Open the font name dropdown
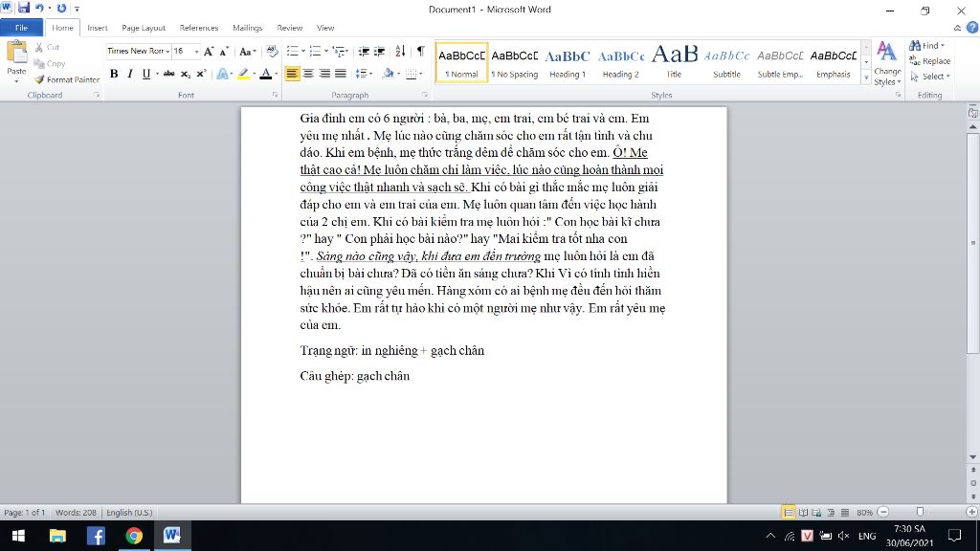Image resolution: width=980 pixels, height=551 pixels. click(167, 52)
